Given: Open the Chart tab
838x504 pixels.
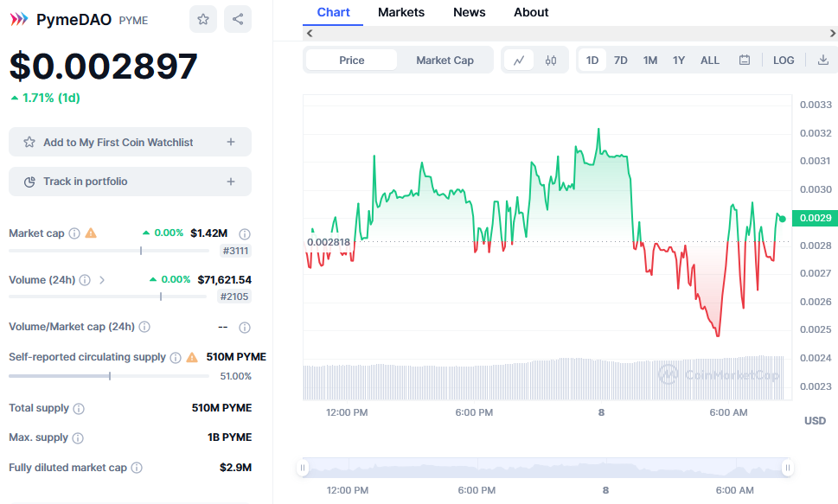Looking at the screenshot, I should coord(333,12).
